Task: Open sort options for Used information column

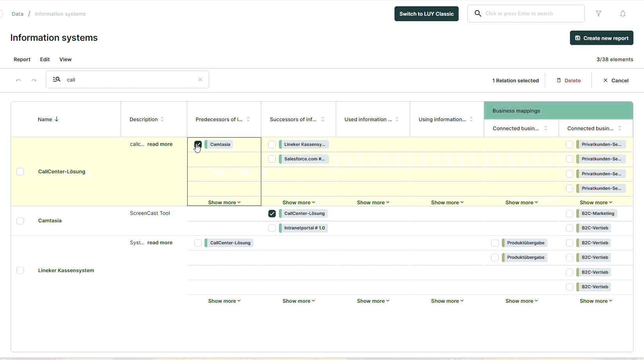Action: [397, 119]
